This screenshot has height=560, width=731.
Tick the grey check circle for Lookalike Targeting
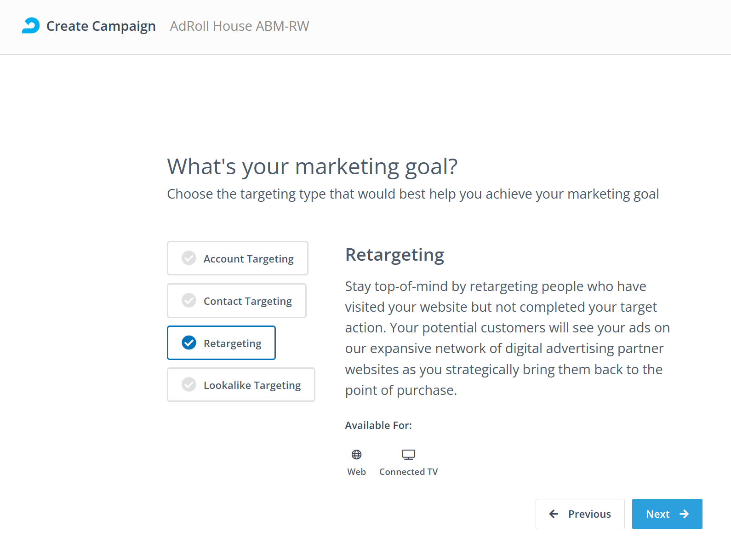click(189, 385)
